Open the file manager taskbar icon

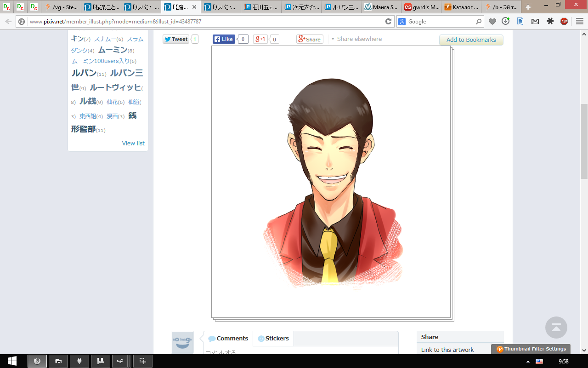(x=58, y=361)
